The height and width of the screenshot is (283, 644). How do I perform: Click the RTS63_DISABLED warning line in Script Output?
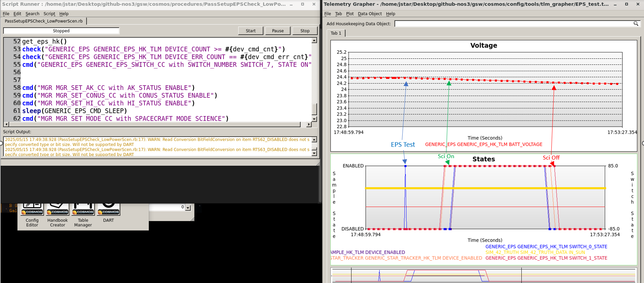tap(157, 152)
